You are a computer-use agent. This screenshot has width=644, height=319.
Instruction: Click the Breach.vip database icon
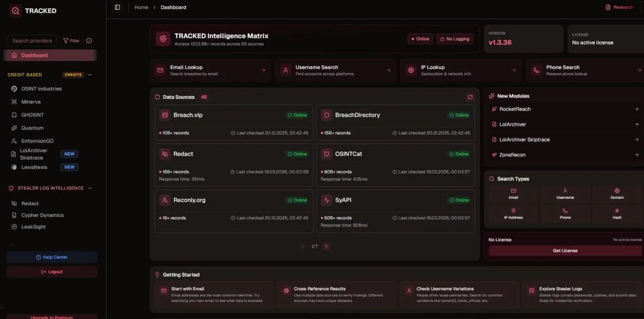(165, 115)
